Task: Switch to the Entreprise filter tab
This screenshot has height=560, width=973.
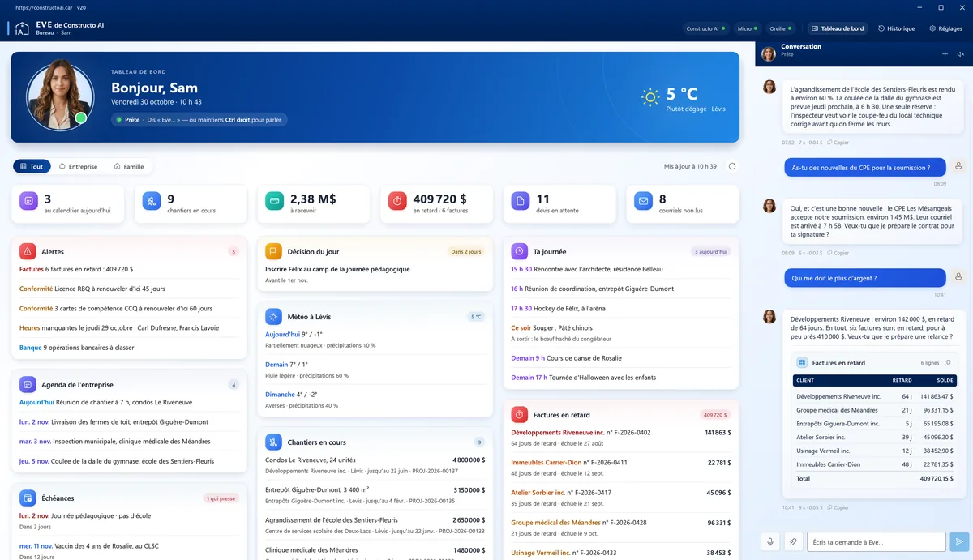Action: [x=78, y=166]
